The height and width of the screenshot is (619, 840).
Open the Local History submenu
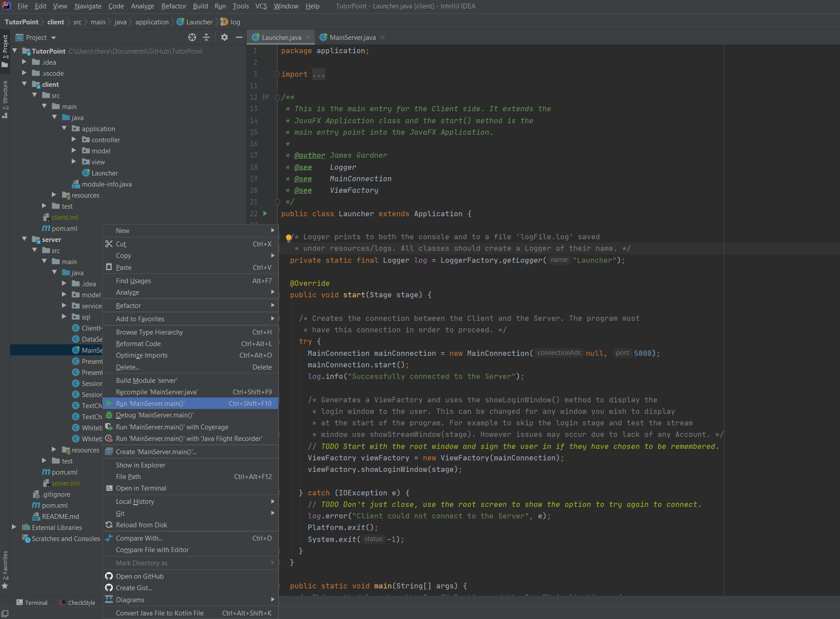[190, 501]
